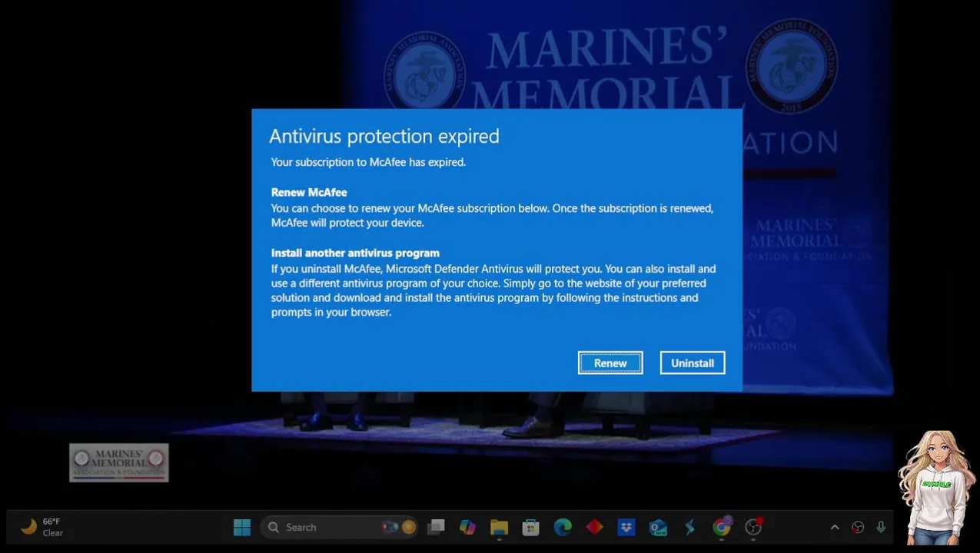Open File Explorer from the taskbar

pyautogui.click(x=499, y=527)
